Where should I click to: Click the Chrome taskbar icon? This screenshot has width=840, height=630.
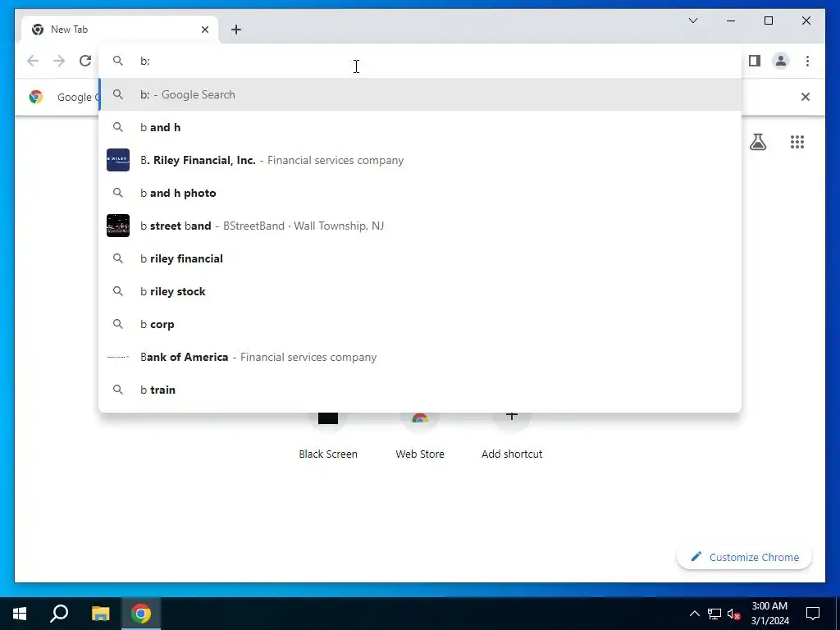coord(141,614)
